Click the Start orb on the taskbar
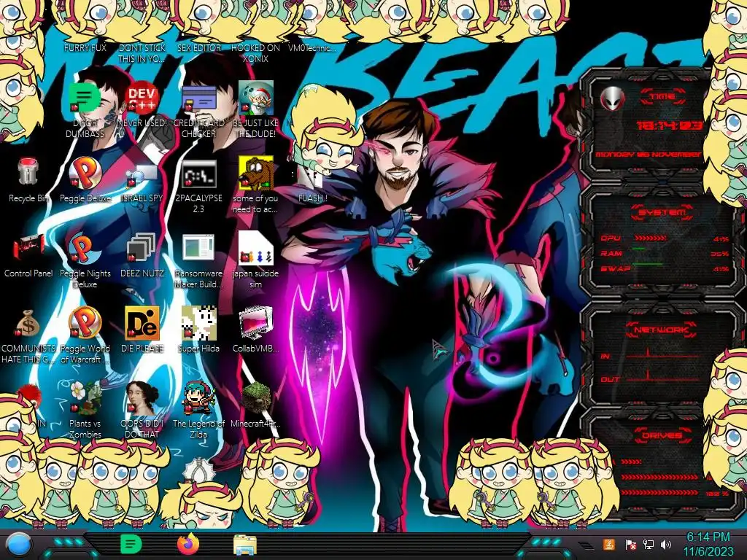Image resolution: width=747 pixels, height=560 pixels. tap(19, 545)
